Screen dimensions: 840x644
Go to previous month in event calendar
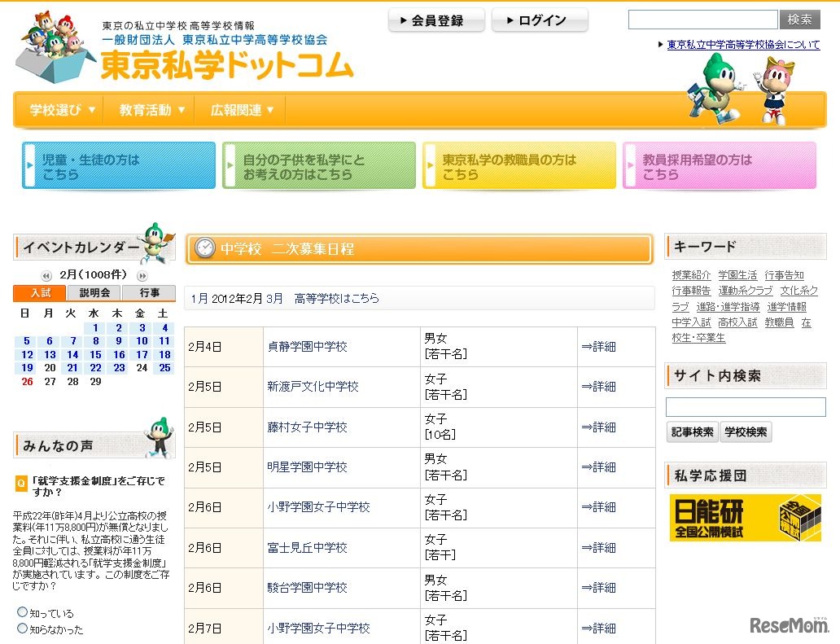point(46,276)
